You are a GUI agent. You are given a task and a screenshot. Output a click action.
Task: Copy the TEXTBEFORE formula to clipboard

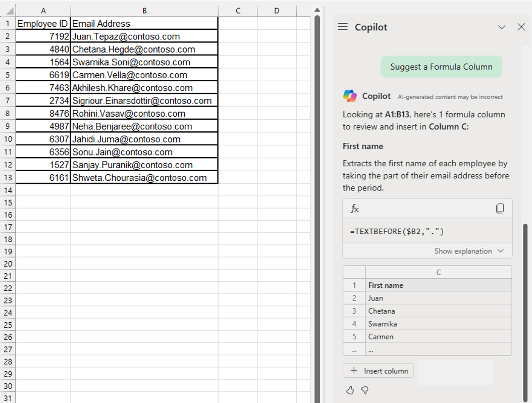click(x=500, y=208)
